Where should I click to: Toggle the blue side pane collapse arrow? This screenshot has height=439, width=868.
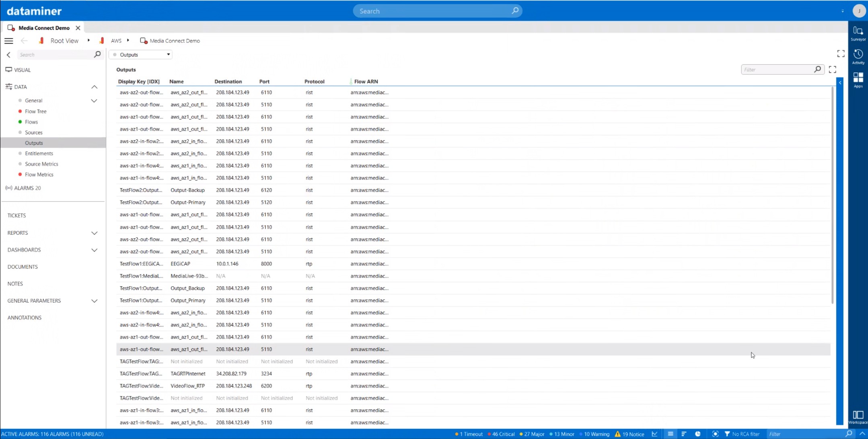(840, 82)
